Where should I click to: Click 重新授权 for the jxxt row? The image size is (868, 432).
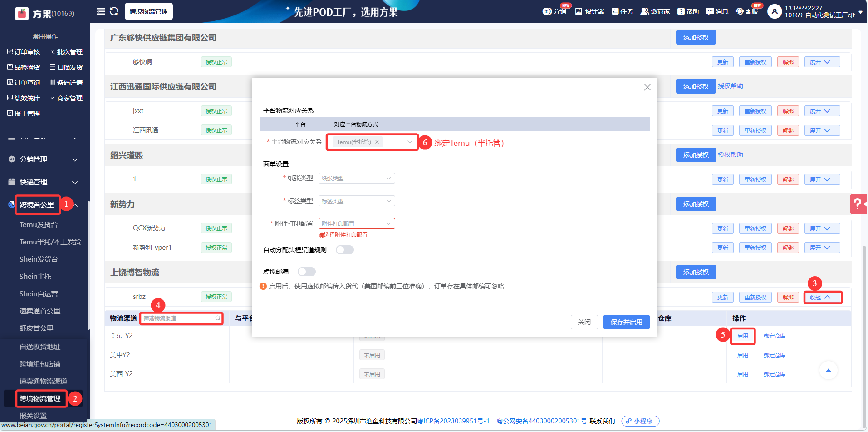pos(755,111)
